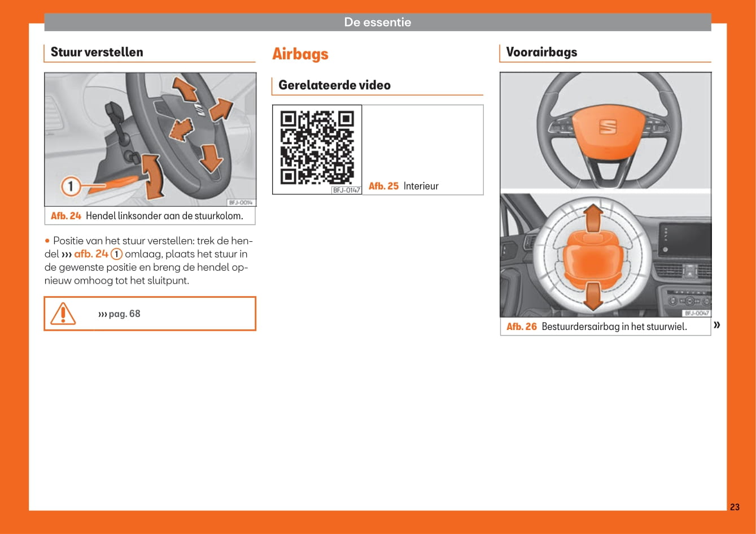Screen dimensions: 756x534
Task: Click the Voorairbags heading
Action: [x=541, y=52]
